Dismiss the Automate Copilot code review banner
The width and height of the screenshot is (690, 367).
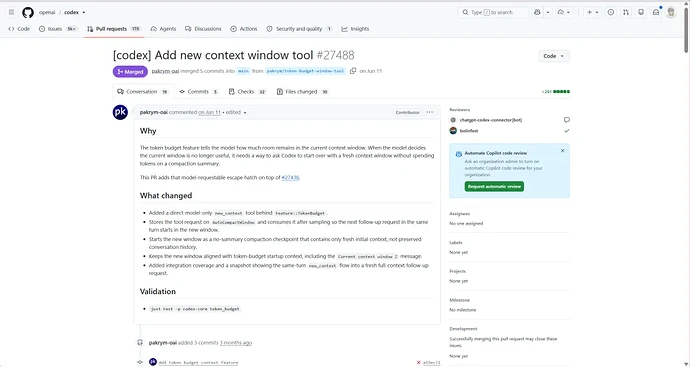click(x=562, y=150)
